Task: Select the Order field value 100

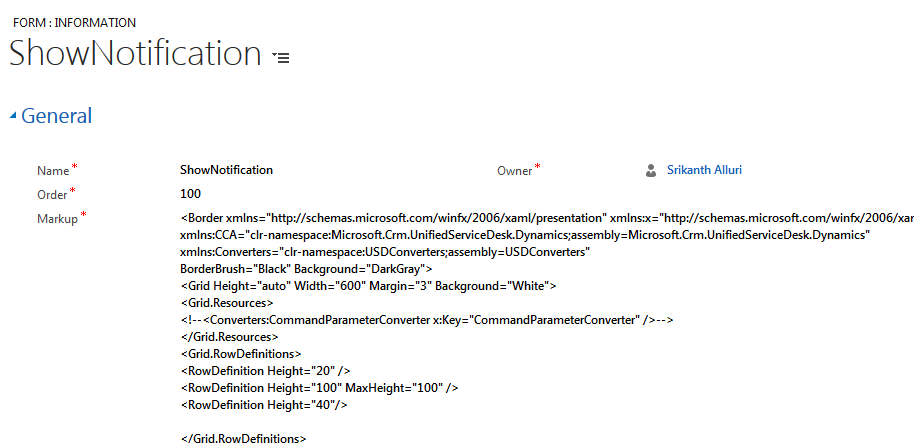Action: [x=190, y=194]
